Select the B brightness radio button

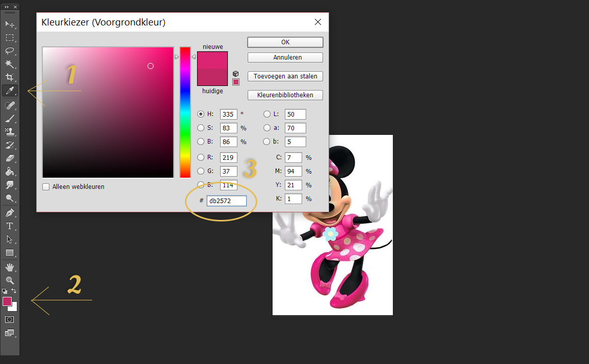(201, 142)
